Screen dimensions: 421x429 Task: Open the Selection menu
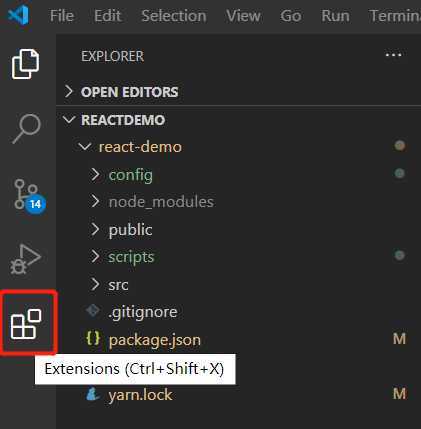click(x=174, y=16)
